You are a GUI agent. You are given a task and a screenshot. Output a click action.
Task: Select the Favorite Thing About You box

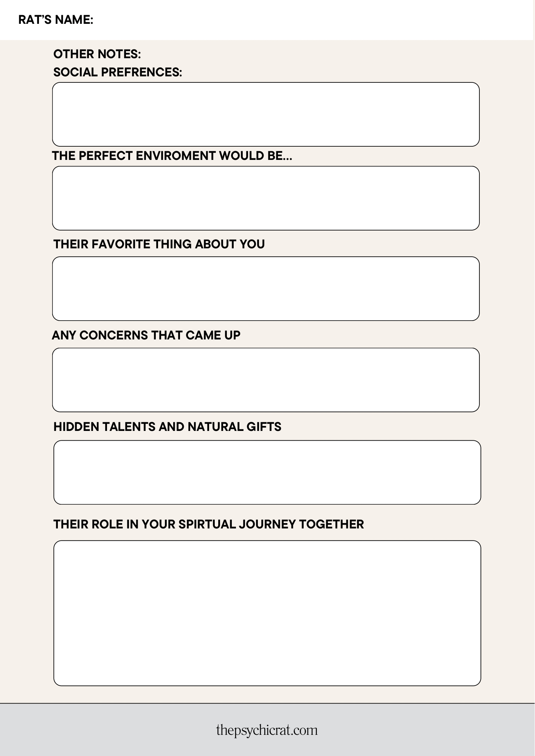click(266, 288)
